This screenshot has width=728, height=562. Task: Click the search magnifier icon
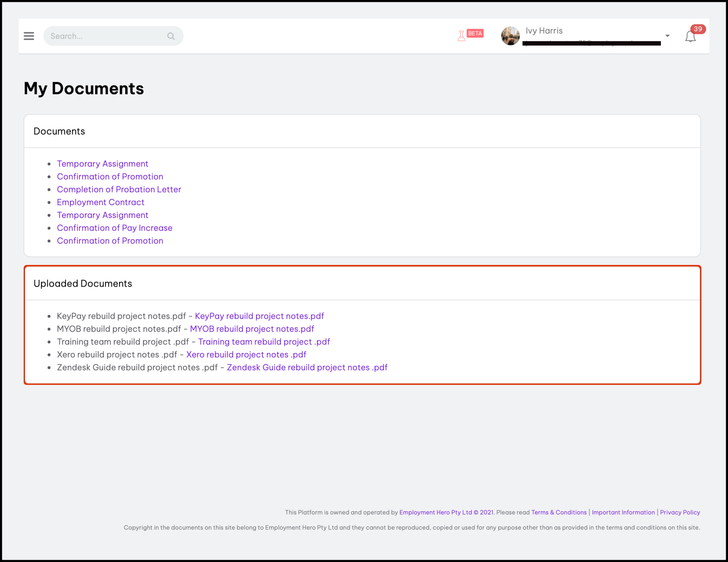point(171,36)
